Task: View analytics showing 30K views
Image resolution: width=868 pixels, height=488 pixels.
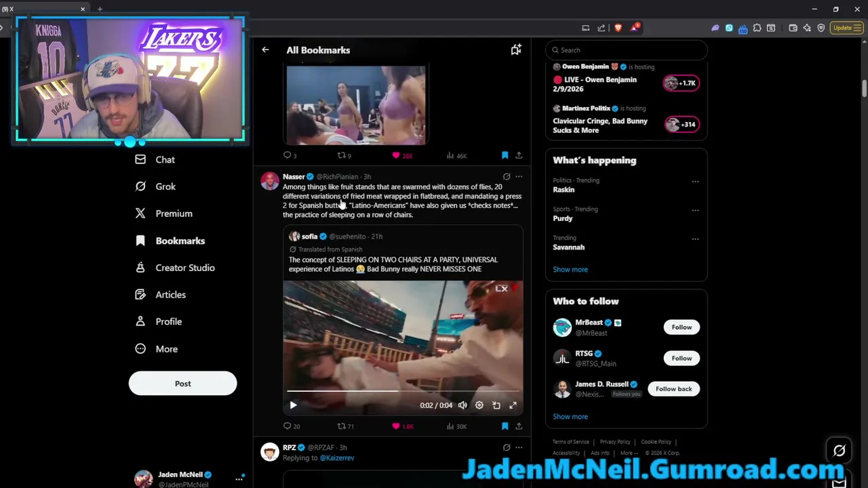Action: point(456,426)
